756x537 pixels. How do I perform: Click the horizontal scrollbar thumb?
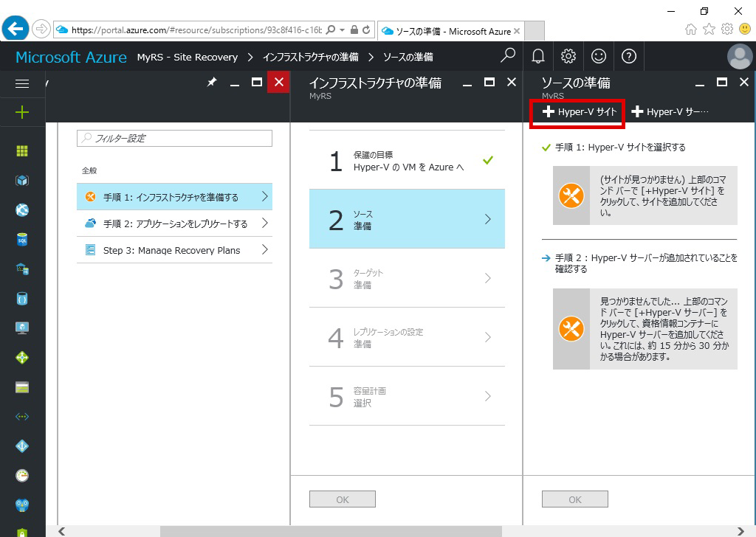click(x=331, y=531)
